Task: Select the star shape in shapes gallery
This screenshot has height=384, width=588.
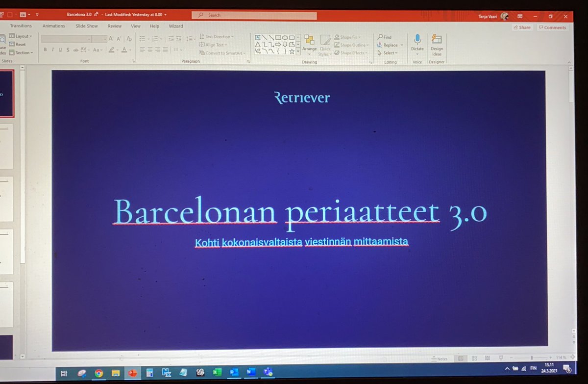Action: [292, 51]
